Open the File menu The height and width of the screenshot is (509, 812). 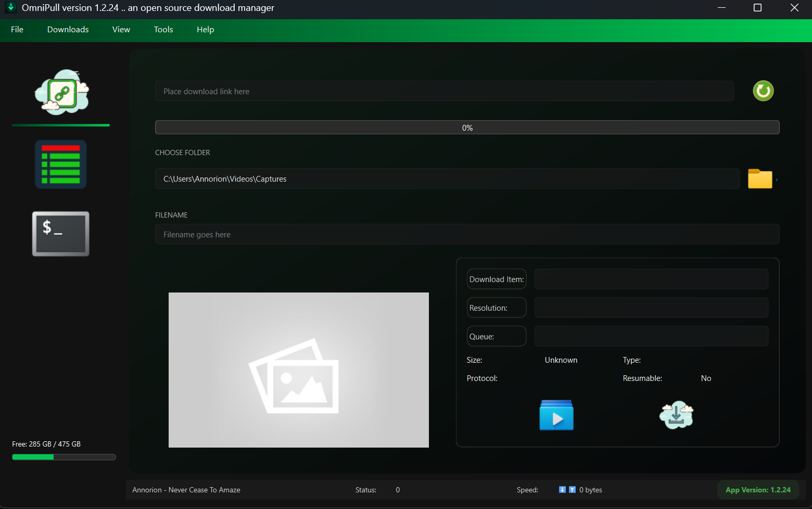(x=17, y=30)
